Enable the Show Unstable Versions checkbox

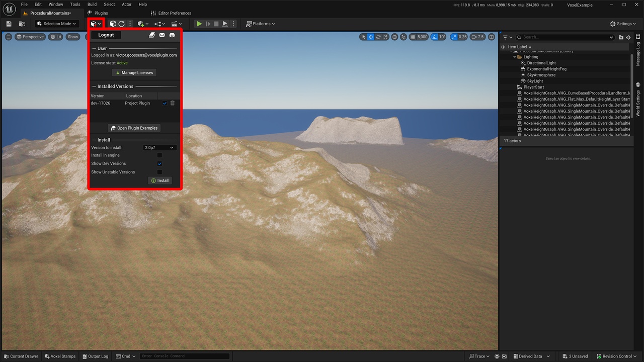pos(159,172)
